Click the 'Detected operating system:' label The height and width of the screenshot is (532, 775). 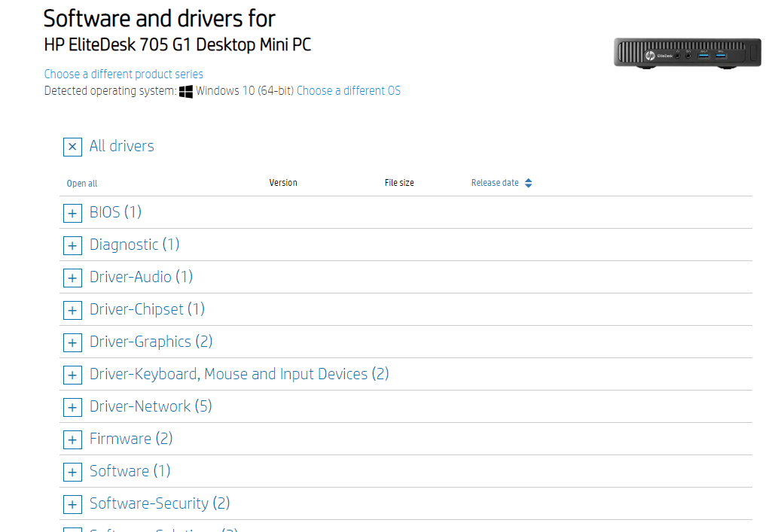click(x=110, y=91)
